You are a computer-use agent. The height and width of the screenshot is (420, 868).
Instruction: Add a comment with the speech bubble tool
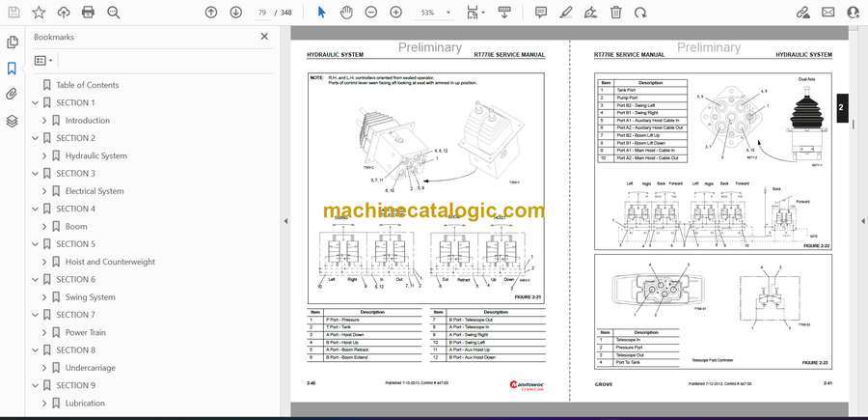[541, 13]
